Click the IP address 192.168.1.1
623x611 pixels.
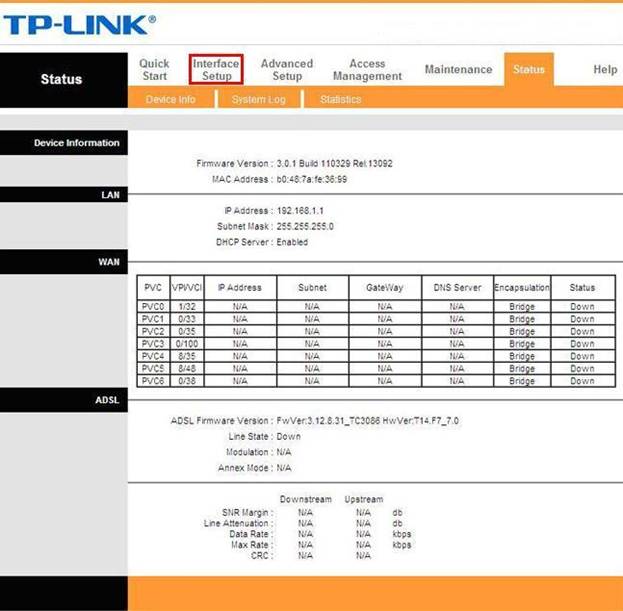pos(300,211)
